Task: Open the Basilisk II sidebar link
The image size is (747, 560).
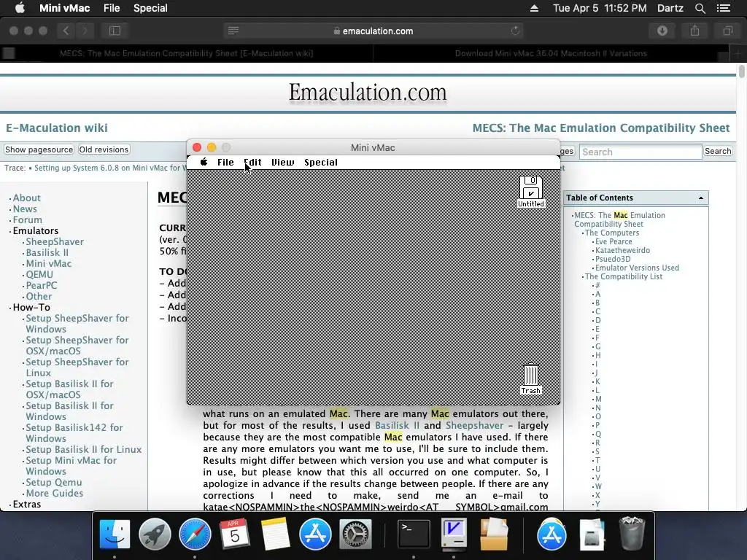Action: click(x=47, y=252)
